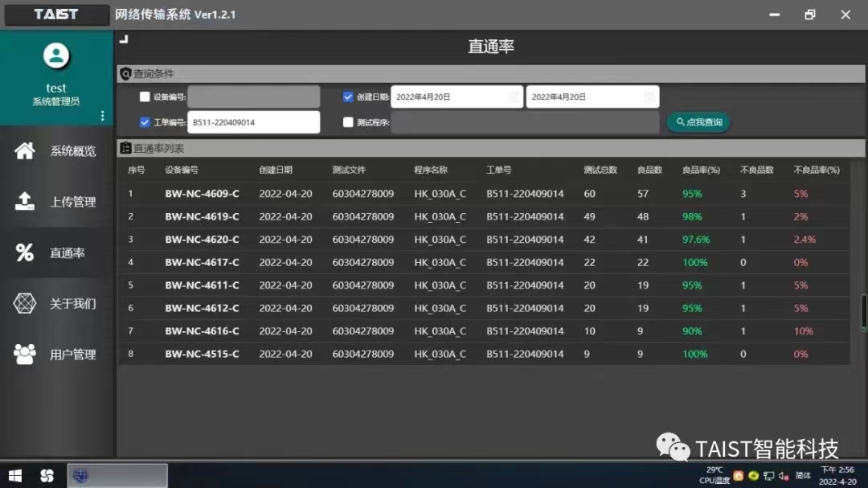Open 直通率 menu item
Image resolution: width=868 pixels, height=488 pixels.
coord(56,252)
